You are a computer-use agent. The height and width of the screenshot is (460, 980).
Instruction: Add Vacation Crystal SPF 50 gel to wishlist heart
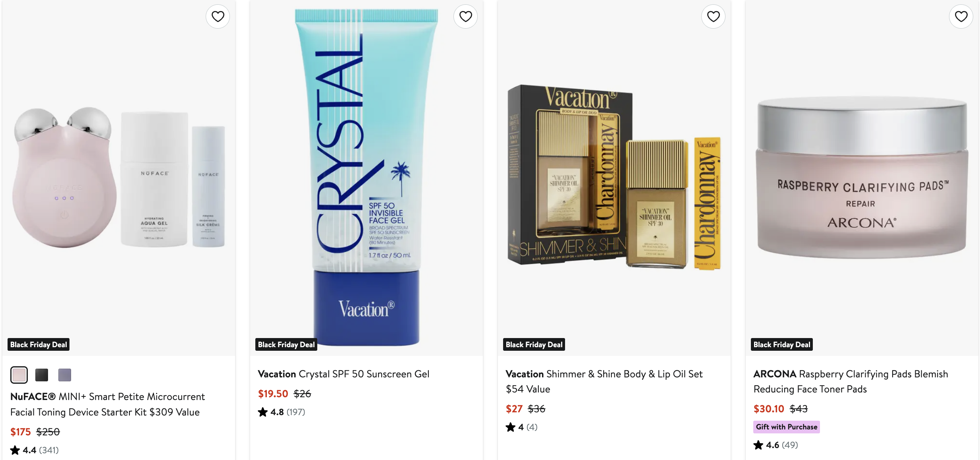pyautogui.click(x=465, y=16)
